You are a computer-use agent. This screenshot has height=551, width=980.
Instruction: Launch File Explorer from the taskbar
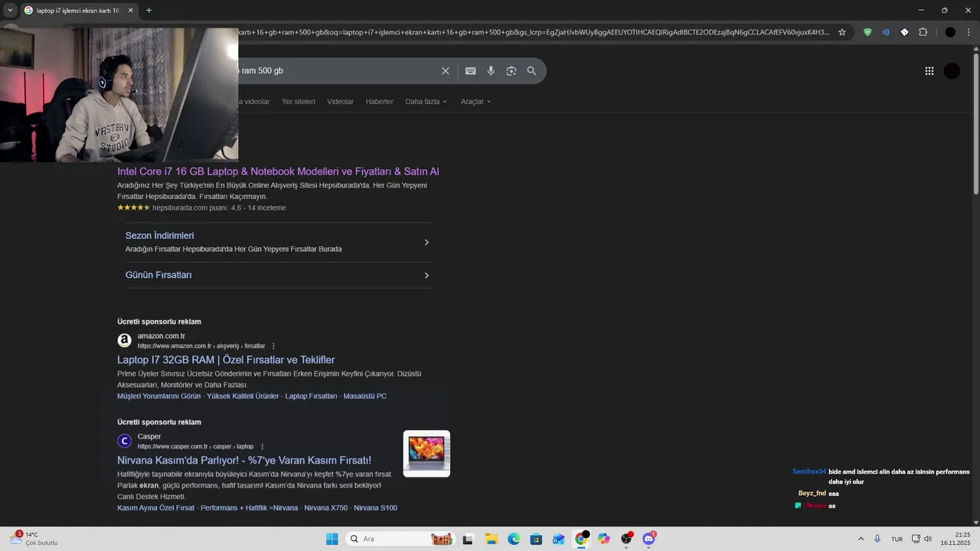coord(491,539)
